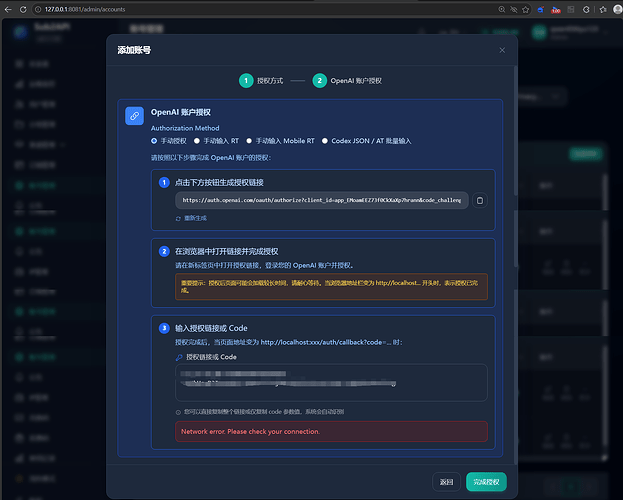Click heading 点击下方按钮生成授权链接
Image resolution: width=623 pixels, height=500 pixels.
click(x=219, y=182)
